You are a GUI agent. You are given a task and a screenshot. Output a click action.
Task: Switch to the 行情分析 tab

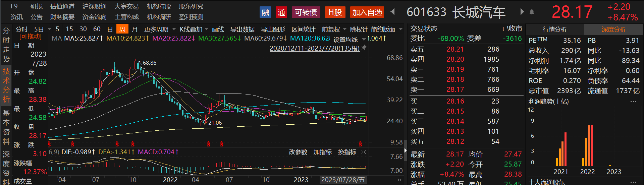tap(555, 29)
